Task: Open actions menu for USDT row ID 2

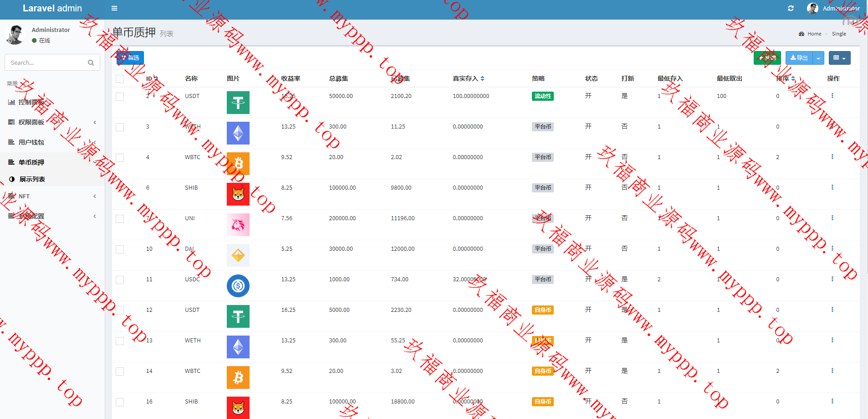Action: point(832,96)
